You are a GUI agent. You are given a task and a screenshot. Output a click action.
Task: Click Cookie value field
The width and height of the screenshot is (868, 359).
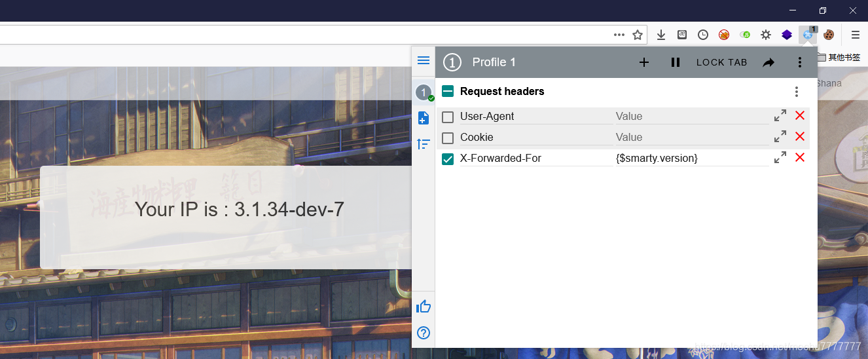click(x=692, y=138)
